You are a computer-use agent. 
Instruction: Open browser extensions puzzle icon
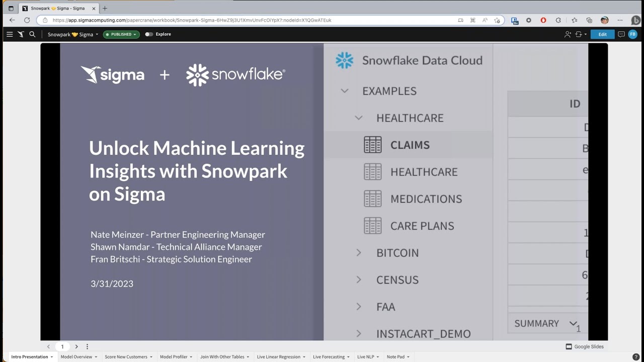coord(558,20)
